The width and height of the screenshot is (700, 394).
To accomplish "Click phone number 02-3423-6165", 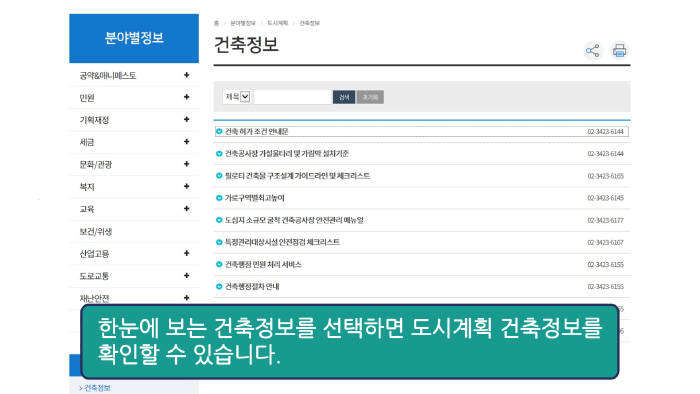I will [605, 176].
